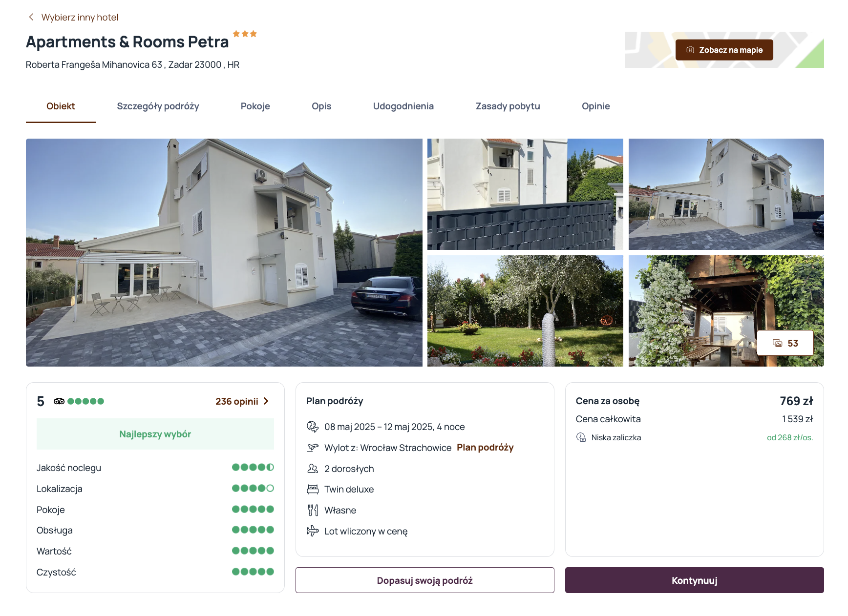Image resolution: width=848 pixels, height=616 pixels.
Task: Click the fork and knife icon by Własne
Action: point(313,510)
